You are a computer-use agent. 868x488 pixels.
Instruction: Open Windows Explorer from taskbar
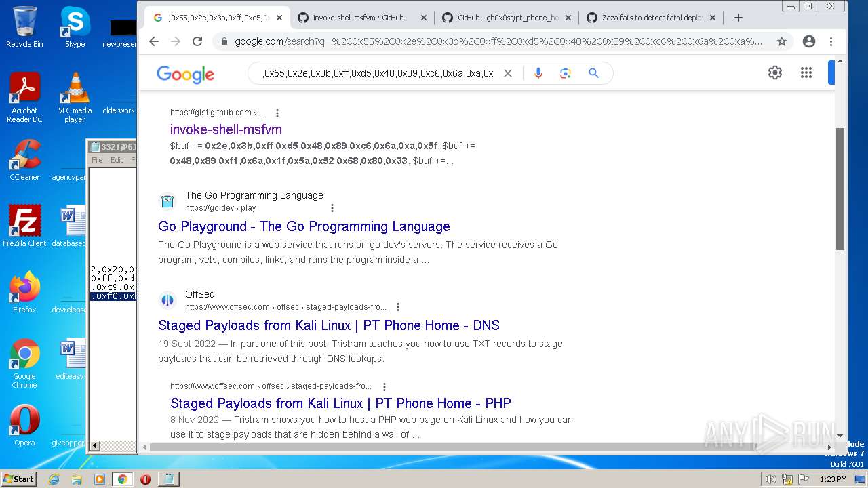click(77, 479)
